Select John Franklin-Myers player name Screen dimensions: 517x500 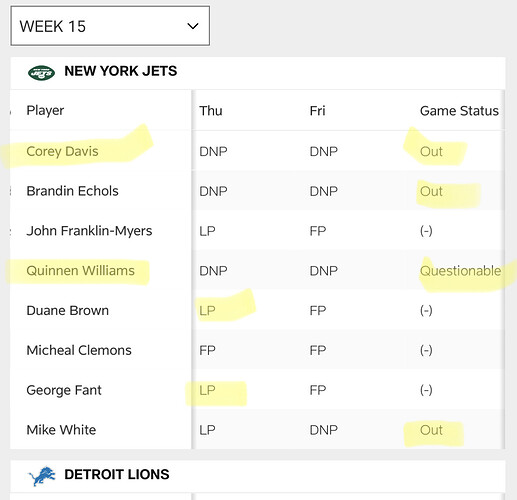[89, 231]
